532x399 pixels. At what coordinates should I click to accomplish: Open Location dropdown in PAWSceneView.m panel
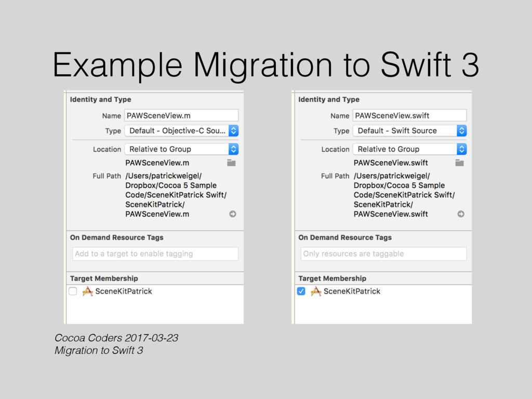(x=181, y=149)
